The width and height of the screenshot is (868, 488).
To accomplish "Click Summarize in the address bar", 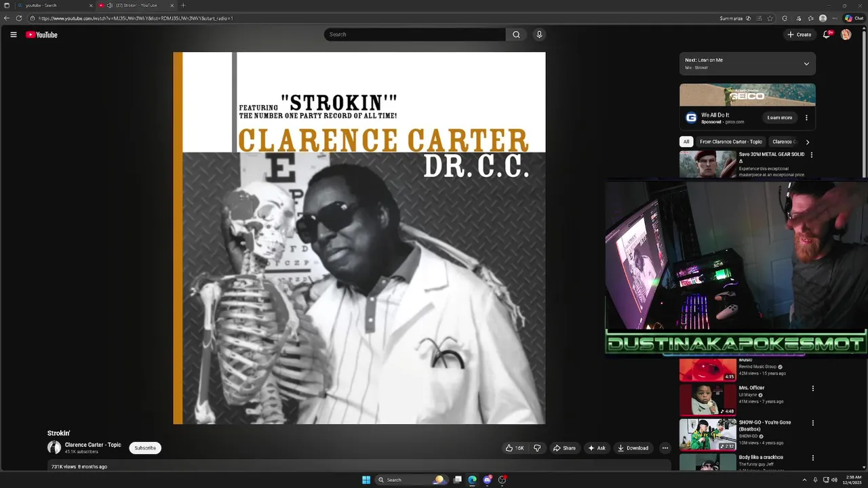I will [735, 18].
